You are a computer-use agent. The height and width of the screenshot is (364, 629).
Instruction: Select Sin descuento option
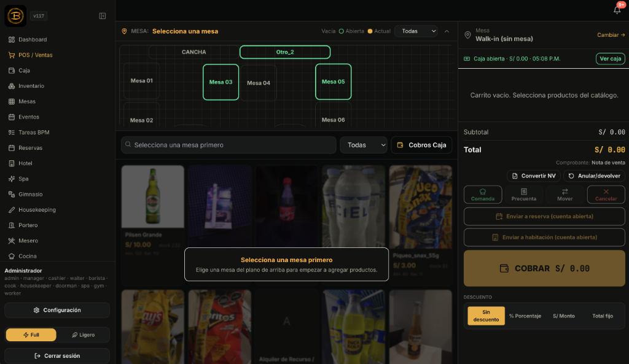pos(486,316)
